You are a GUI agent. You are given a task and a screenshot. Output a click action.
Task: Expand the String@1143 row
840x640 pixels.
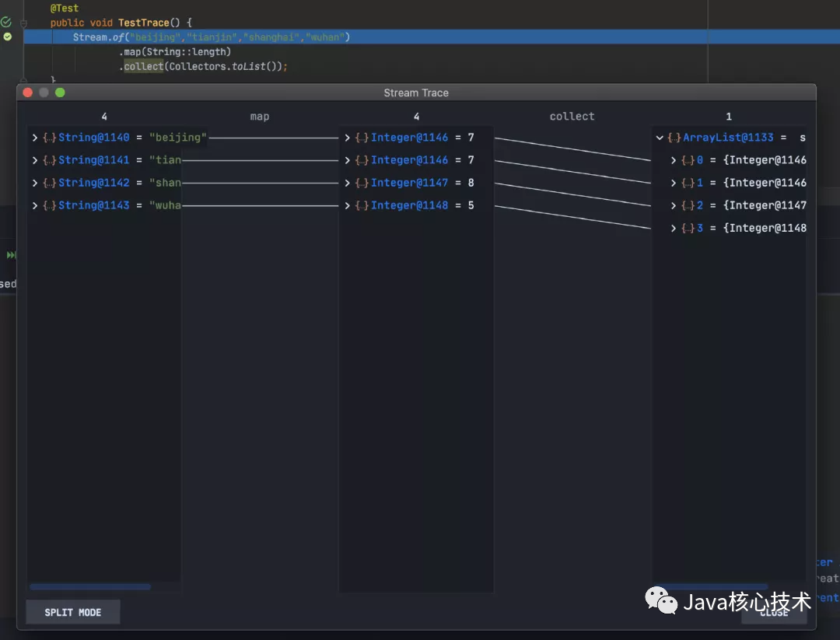(x=35, y=205)
